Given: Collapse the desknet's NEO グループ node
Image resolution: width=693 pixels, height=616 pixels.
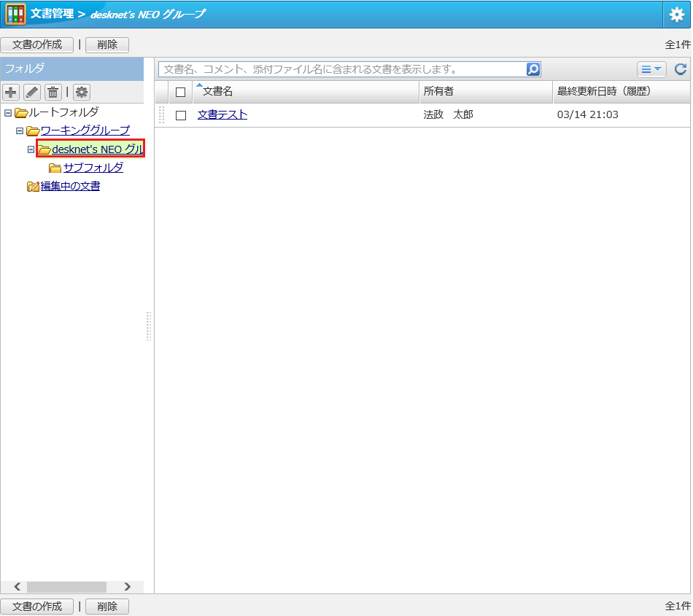Looking at the screenshot, I should click(31, 149).
